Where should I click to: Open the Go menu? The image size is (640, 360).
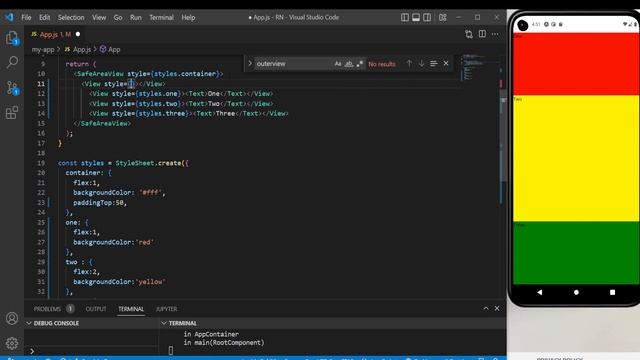[118, 17]
